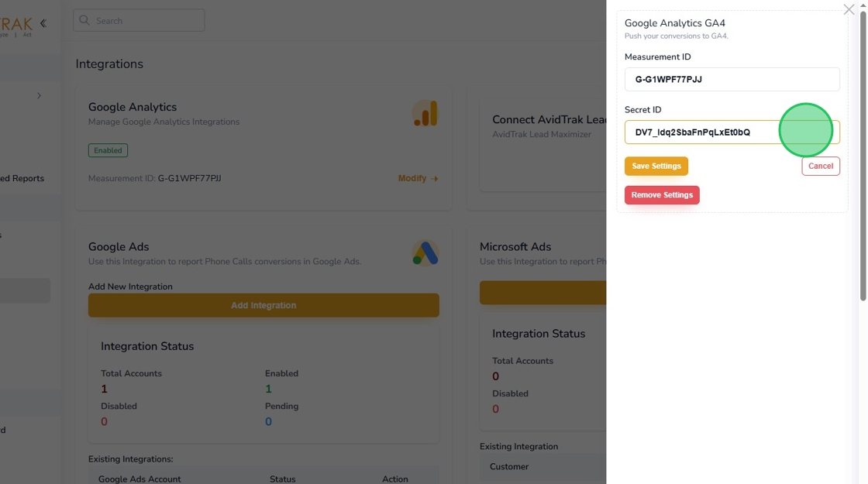Click the Measurement ID value G-G1WPF77PJJ in the Google Analytics card

(189, 178)
